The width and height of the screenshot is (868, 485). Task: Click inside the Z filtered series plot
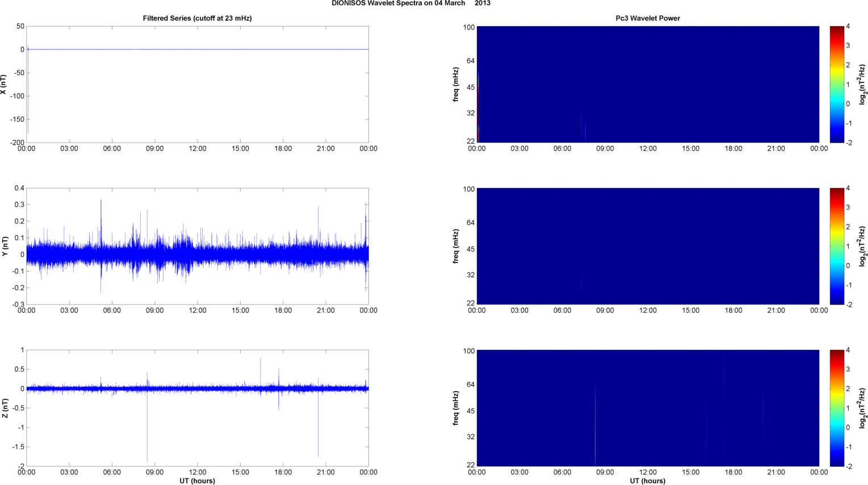(x=198, y=408)
